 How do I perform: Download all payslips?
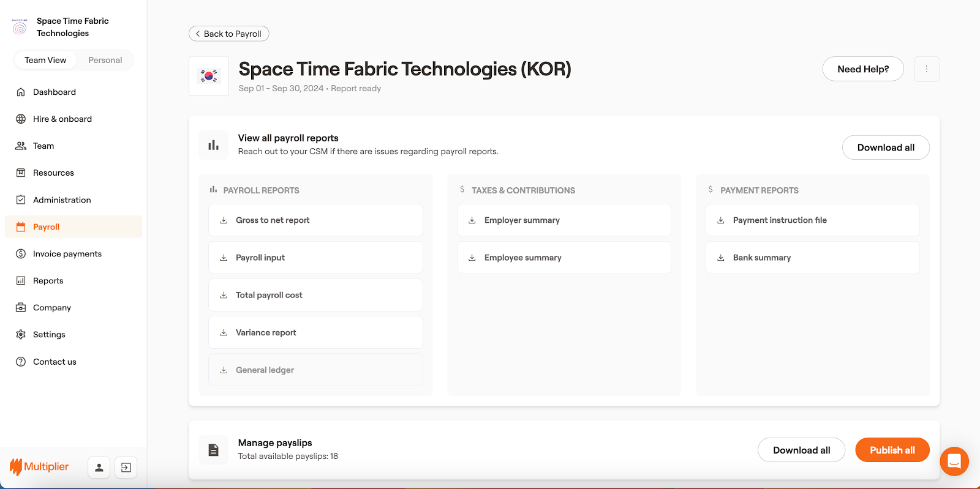[x=801, y=450]
